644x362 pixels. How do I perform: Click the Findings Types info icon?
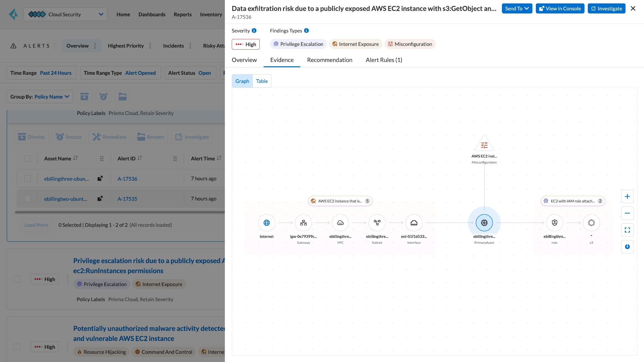pyautogui.click(x=306, y=30)
